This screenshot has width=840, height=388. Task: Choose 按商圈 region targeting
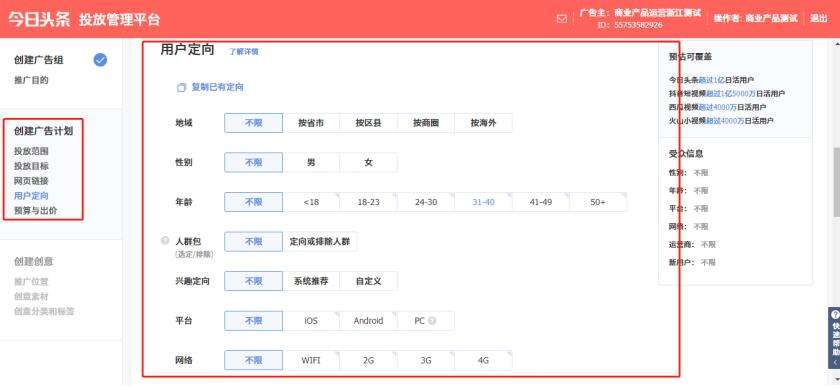coord(426,123)
